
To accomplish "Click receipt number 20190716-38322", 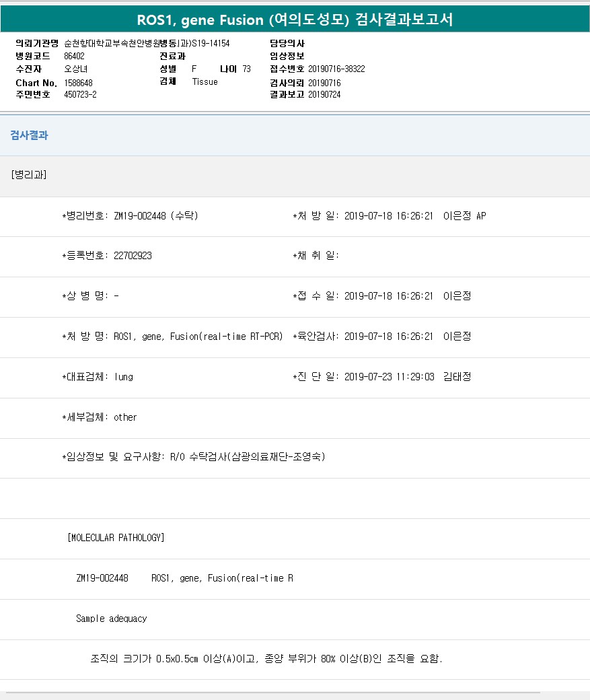I will [x=336, y=69].
